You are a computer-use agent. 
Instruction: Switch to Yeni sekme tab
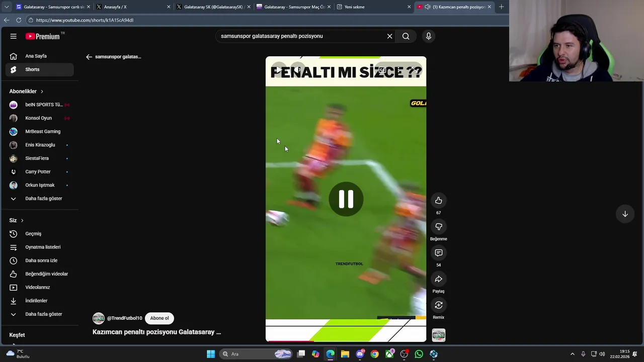point(373,7)
